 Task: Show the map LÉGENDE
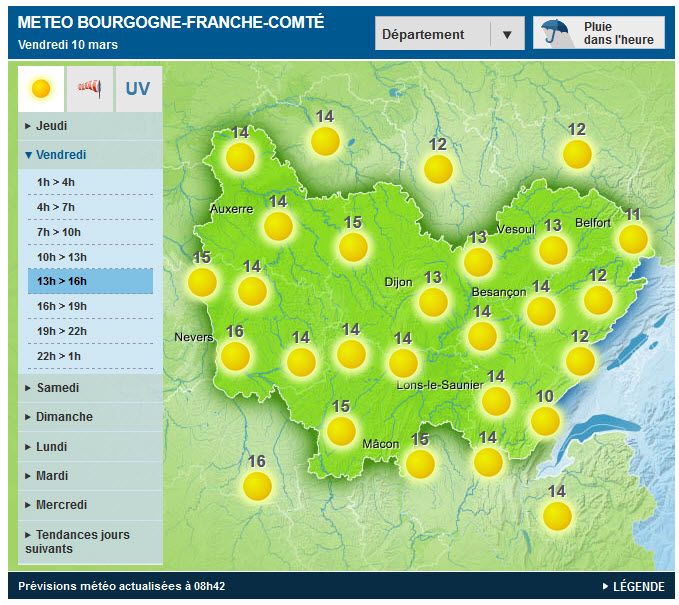[x=632, y=586]
